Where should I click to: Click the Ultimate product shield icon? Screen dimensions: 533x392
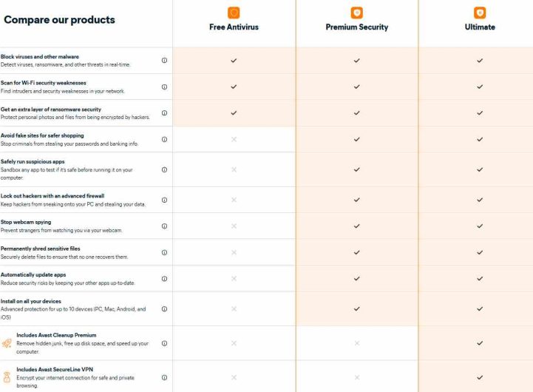[x=480, y=13]
